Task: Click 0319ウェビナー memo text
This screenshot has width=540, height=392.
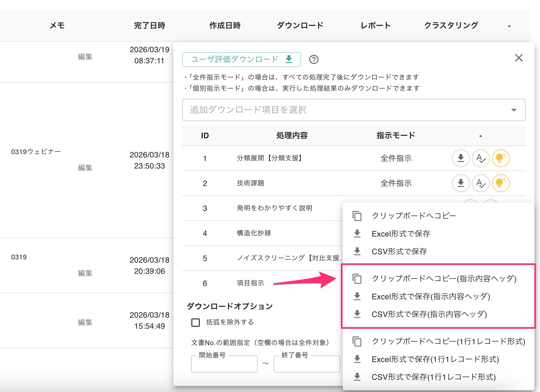Action: click(x=36, y=152)
